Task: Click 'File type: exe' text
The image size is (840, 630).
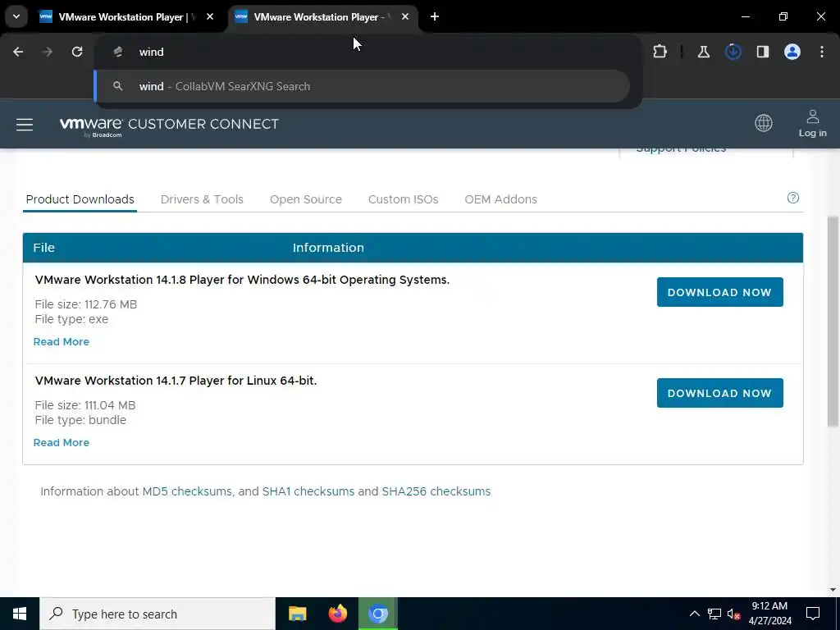Action: (x=71, y=319)
